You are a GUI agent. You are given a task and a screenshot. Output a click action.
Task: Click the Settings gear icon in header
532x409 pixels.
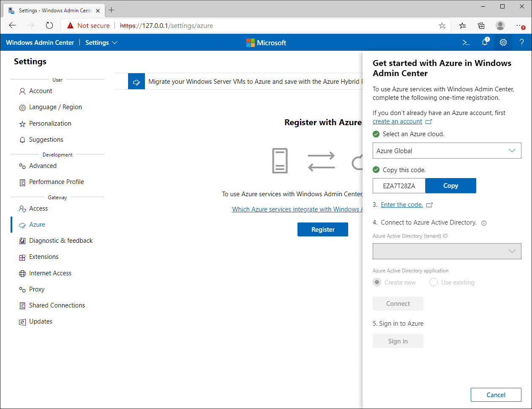click(503, 42)
